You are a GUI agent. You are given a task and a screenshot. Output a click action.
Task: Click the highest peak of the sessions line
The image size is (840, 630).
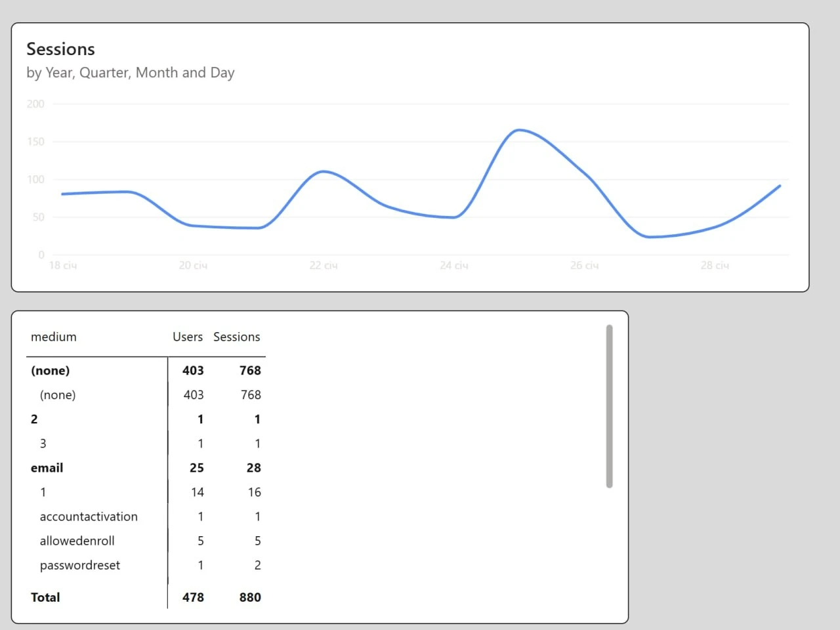pos(519,130)
